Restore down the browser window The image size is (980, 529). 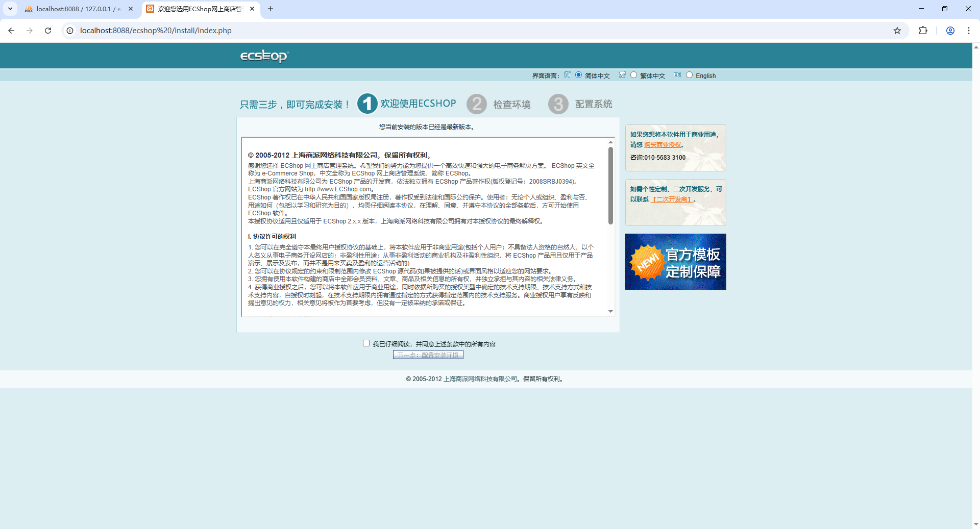945,9
